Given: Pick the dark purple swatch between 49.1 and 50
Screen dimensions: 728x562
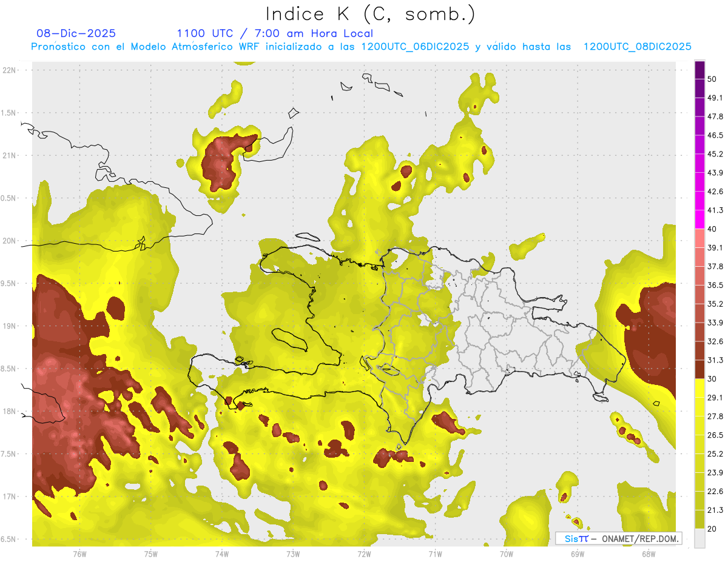Looking at the screenshot, I should pos(699,89).
